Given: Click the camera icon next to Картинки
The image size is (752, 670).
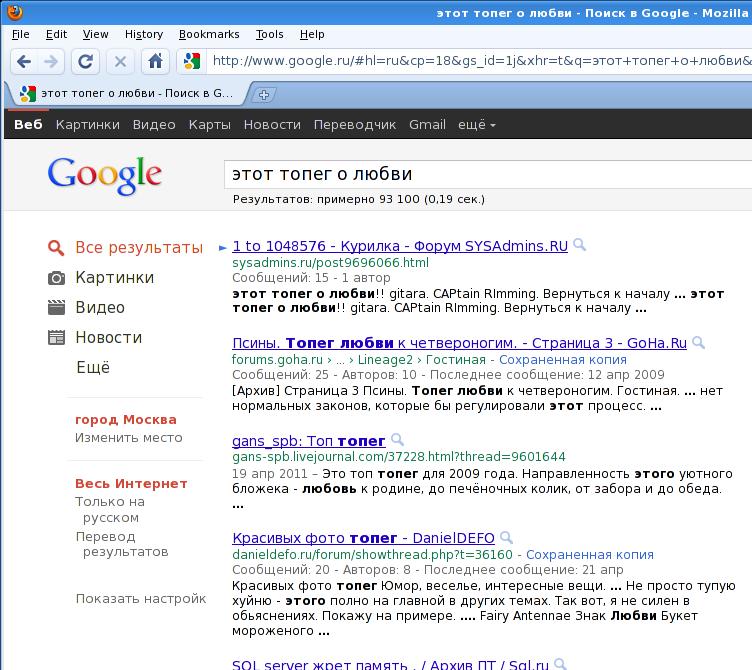Looking at the screenshot, I should click(x=56, y=278).
